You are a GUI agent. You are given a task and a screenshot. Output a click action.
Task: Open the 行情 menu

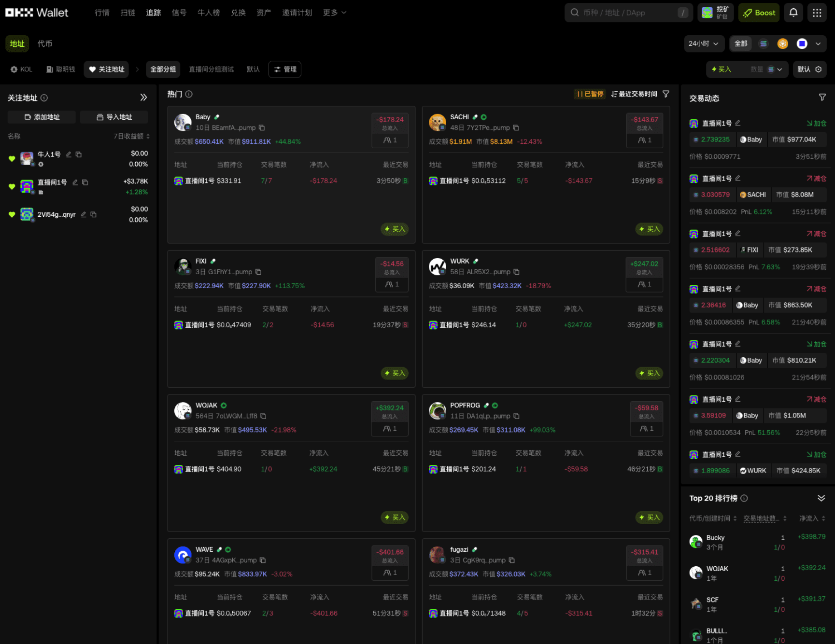pos(102,13)
